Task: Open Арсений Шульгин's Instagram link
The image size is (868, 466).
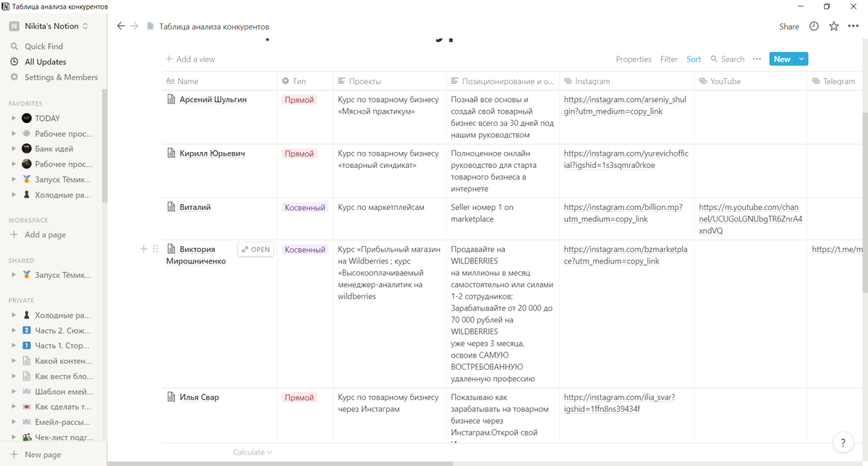Action: pos(624,105)
